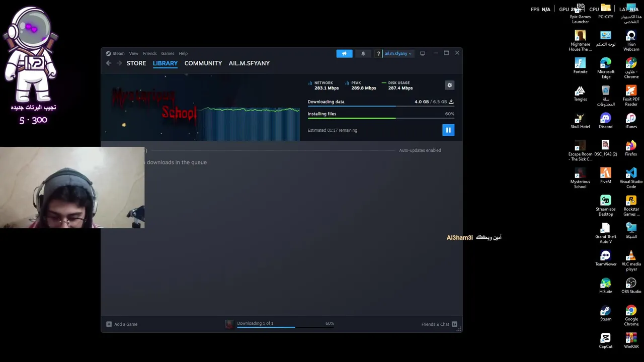This screenshot has height=362, width=644.
Task: Click the question mark help icon
Action: click(x=378, y=54)
